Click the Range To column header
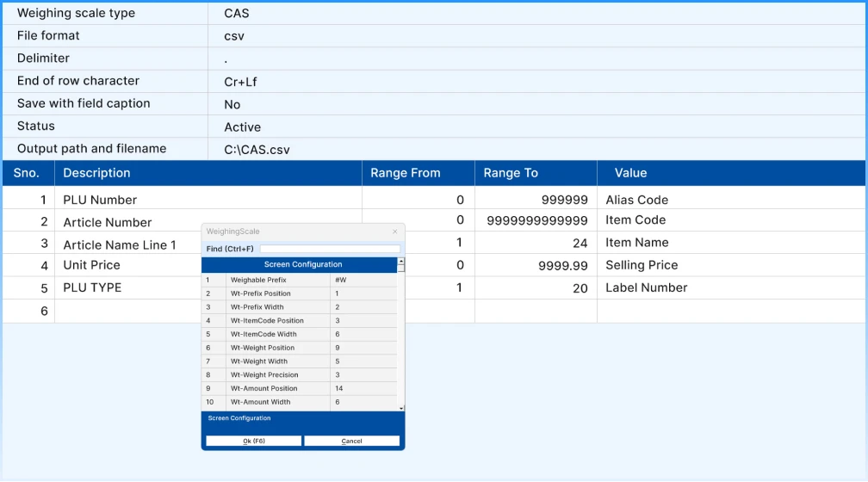 click(536, 173)
